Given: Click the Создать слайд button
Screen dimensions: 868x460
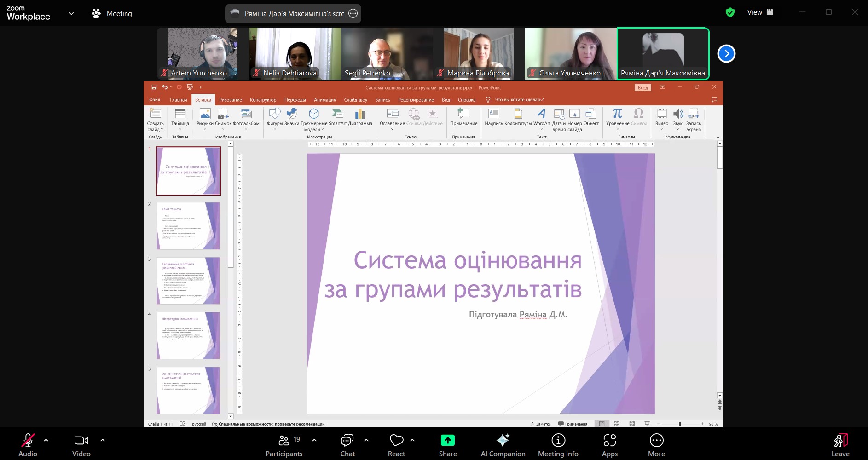Looking at the screenshot, I should (156, 120).
